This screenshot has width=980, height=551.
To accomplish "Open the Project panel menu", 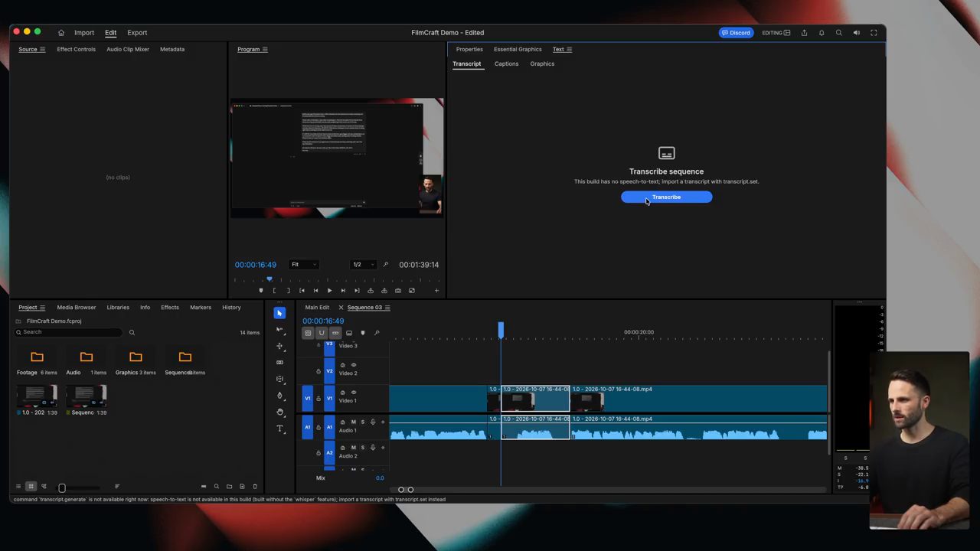I will tap(42, 308).
